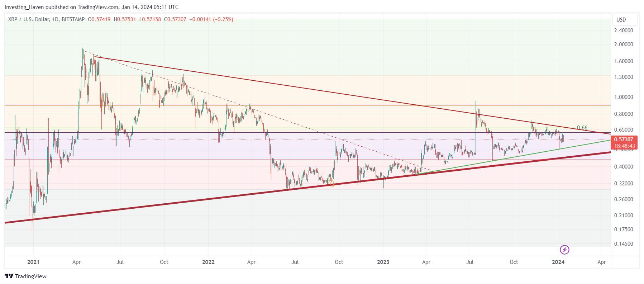This screenshot has width=644, height=284.
Task: Click the 1.00000 price axis label
Action: pyautogui.click(x=624, y=97)
